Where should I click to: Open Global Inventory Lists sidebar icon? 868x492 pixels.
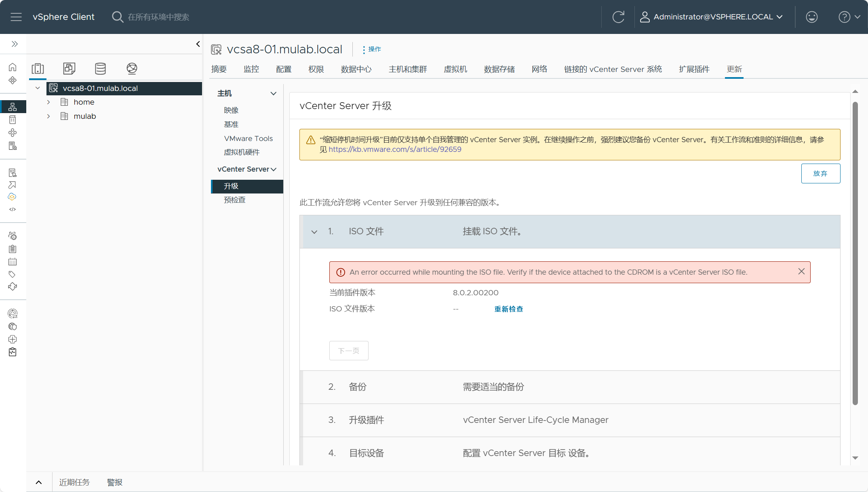pos(13,146)
